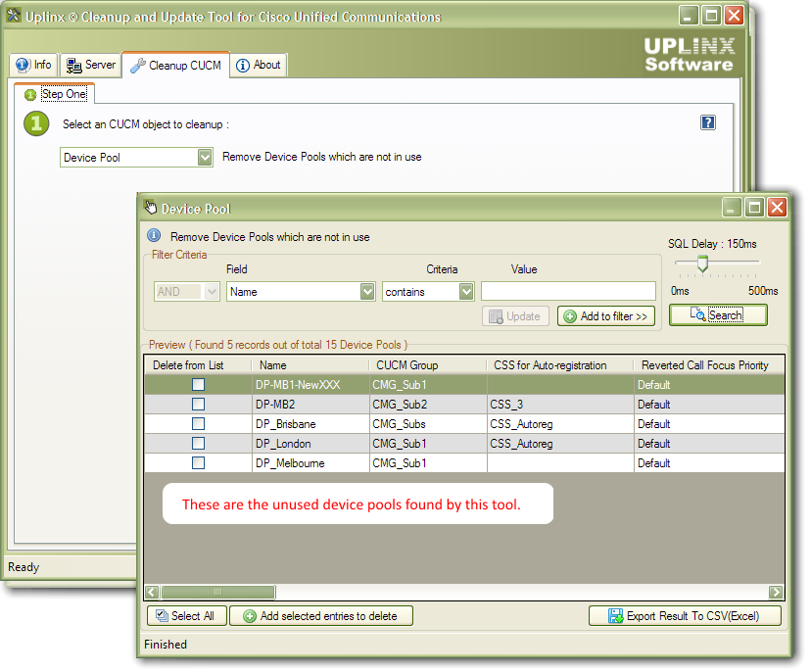Adjust the SQL Delay slider

702,264
